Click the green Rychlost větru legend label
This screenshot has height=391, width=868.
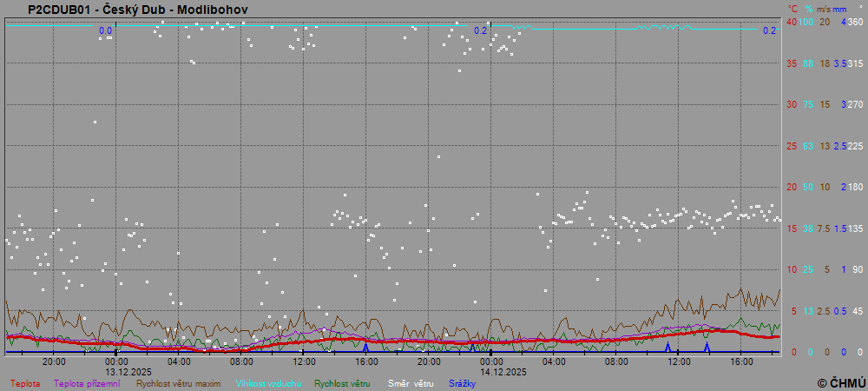tap(342, 383)
